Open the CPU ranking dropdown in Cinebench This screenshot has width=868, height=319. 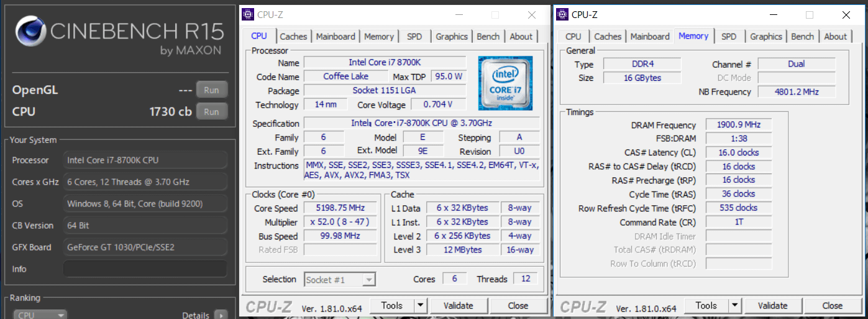tap(40, 315)
